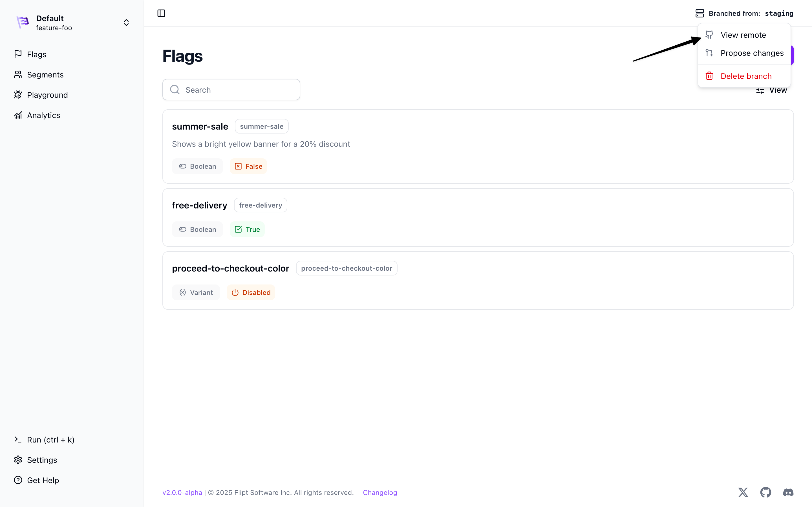The height and width of the screenshot is (507, 812).
Task: Click the Settings gear icon
Action: click(x=18, y=460)
